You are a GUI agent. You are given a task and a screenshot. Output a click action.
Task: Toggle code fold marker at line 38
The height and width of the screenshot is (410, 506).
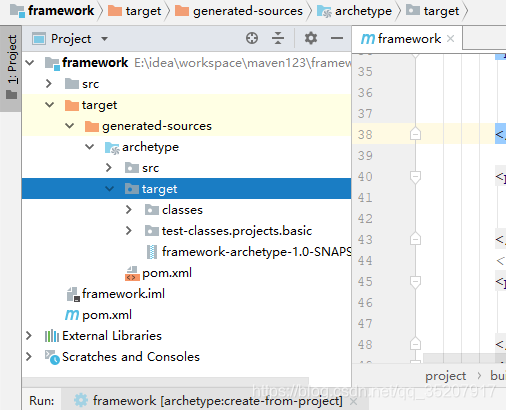point(415,134)
